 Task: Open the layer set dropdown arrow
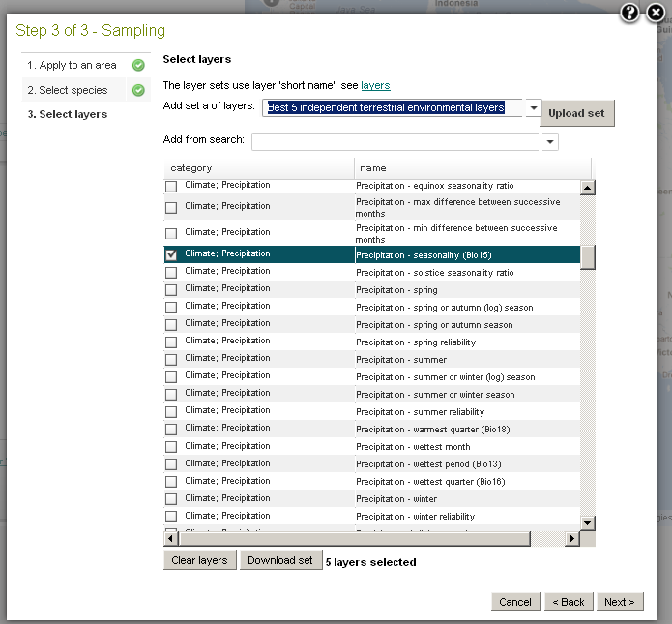tap(535, 108)
